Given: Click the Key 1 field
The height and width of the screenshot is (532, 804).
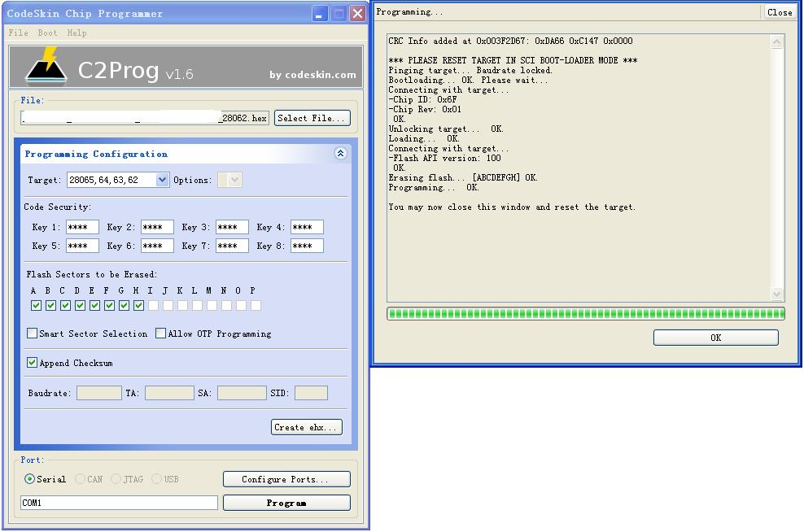Looking at the screenshot, I should coord(82,227).
